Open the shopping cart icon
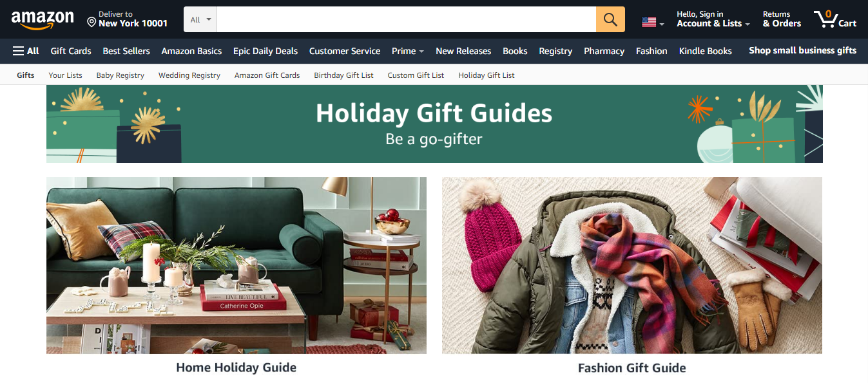 [x=834, y=19]
